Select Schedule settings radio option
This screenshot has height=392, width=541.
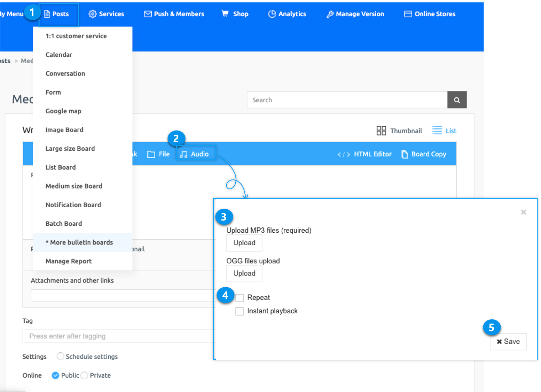point(60,357)
